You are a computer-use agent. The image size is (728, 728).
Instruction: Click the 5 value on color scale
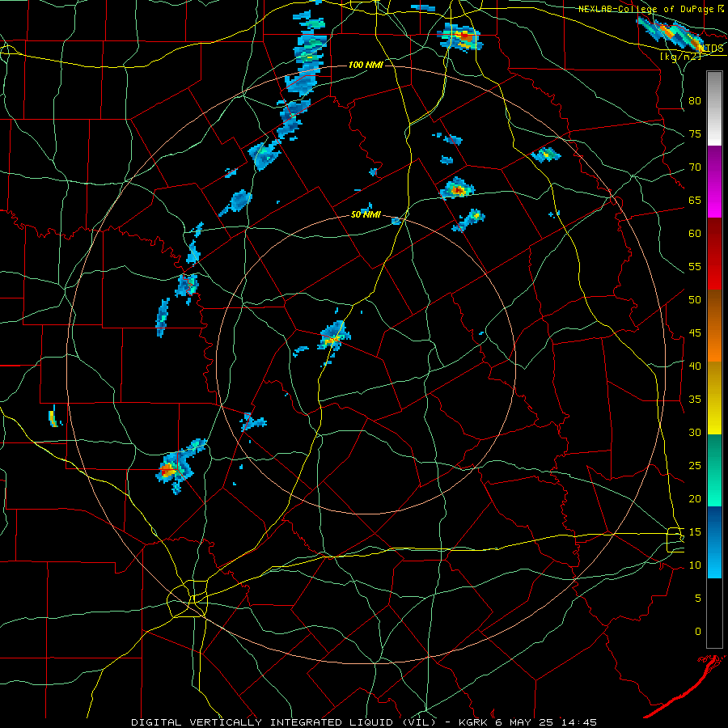698,599
